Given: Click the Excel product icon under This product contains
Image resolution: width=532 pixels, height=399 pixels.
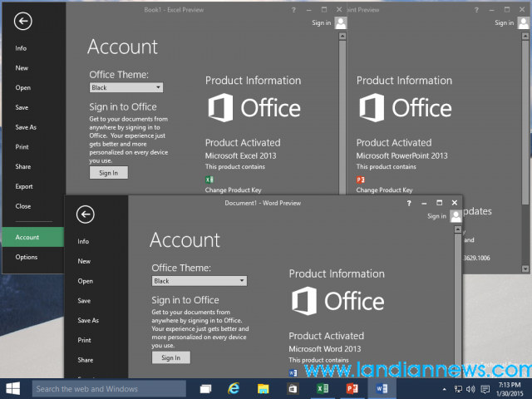Looking at the screenshot, I should point(209,180).
